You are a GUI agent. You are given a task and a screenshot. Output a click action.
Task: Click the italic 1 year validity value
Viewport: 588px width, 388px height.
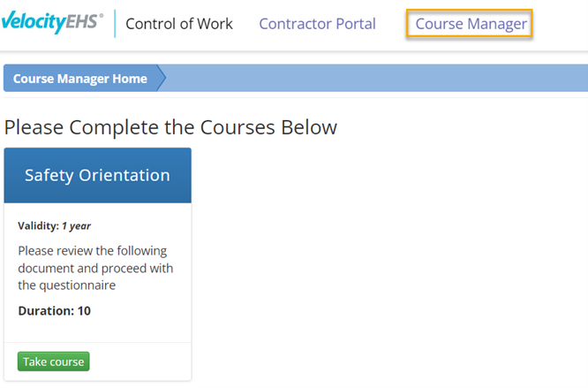pos(76,226)
